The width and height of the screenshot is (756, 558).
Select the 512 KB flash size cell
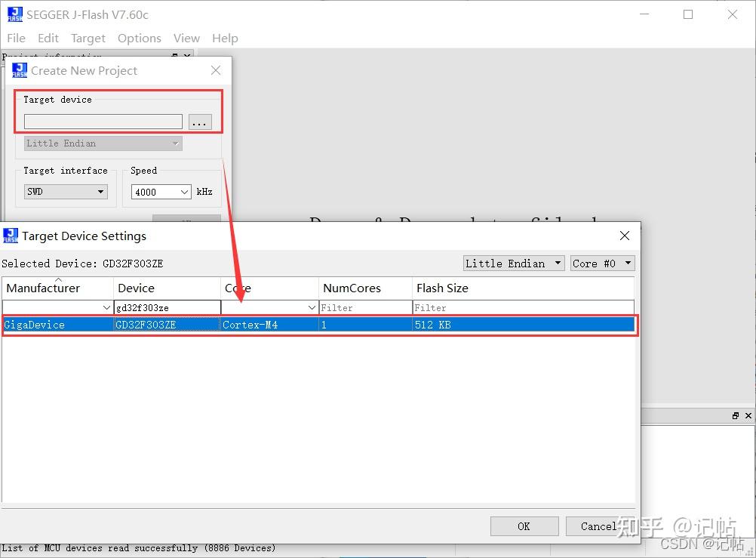(x=524, y=325)
